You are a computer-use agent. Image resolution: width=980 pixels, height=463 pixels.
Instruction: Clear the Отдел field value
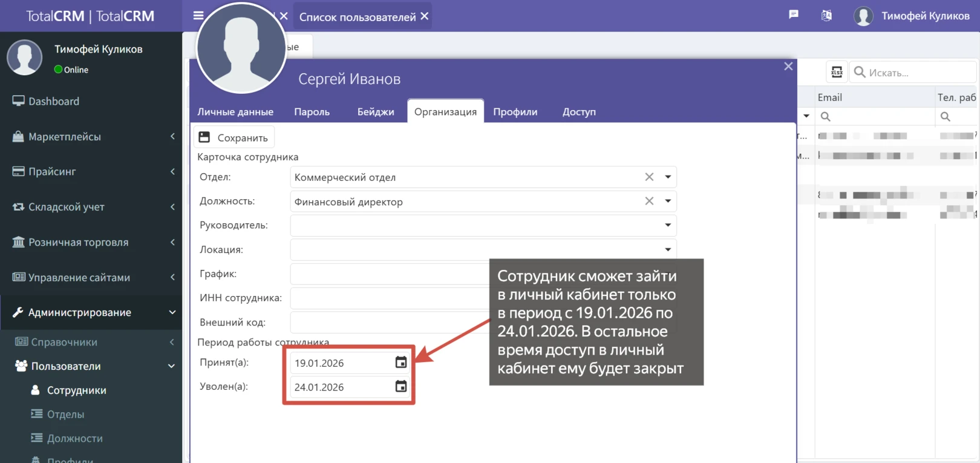[649, 177]
